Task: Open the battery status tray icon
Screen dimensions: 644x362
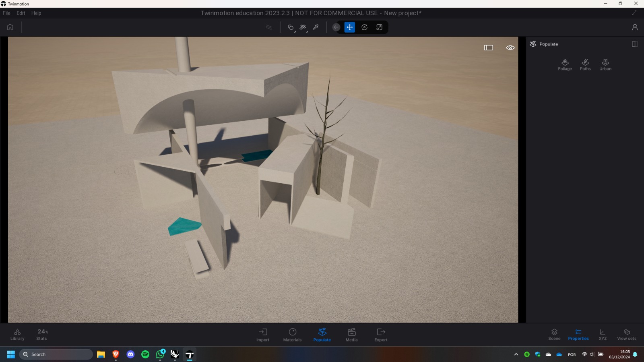Action: point(601,354)
